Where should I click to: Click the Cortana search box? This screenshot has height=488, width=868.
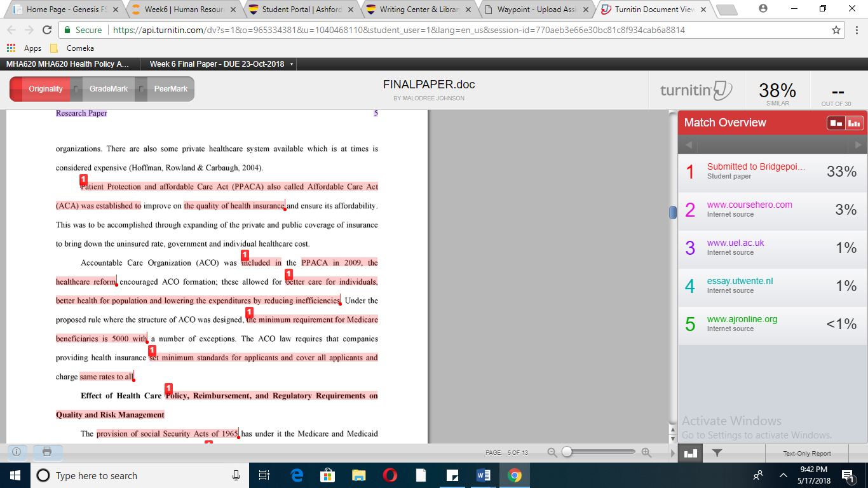click(x=140, y=475)
